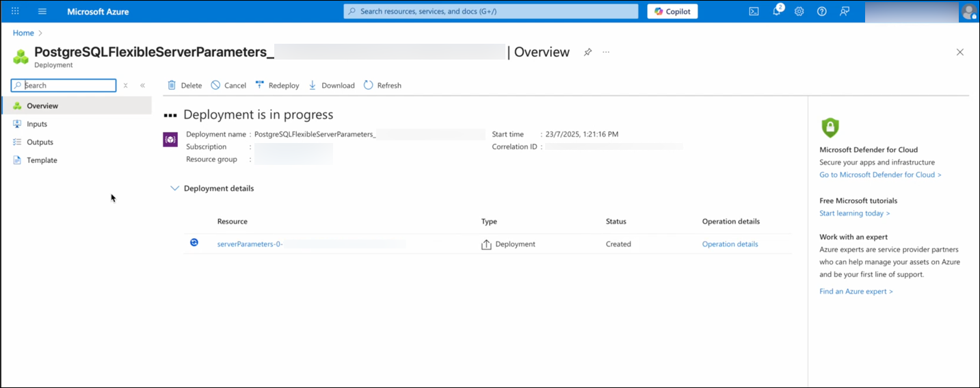Click the Type column header
The width and height of the screenshot is (980, 388).
pyautogui.click(x=489, y=222)
